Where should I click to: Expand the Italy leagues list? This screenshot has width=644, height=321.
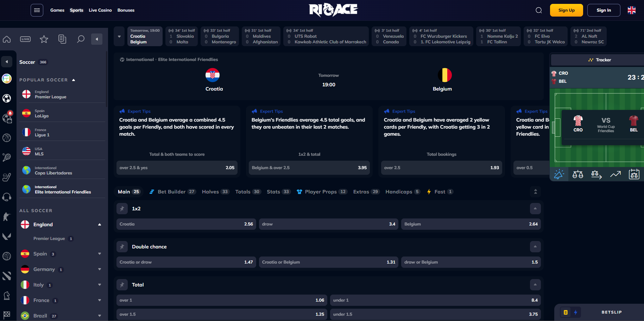tap(100, 285)
